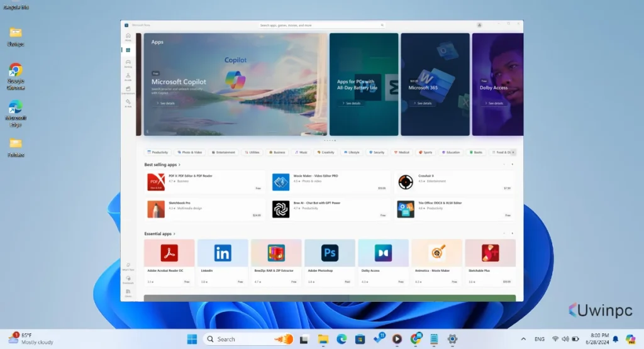
Task: Open Crosshair X app icon
Action: pyautogui.click(x=406, y=182)
